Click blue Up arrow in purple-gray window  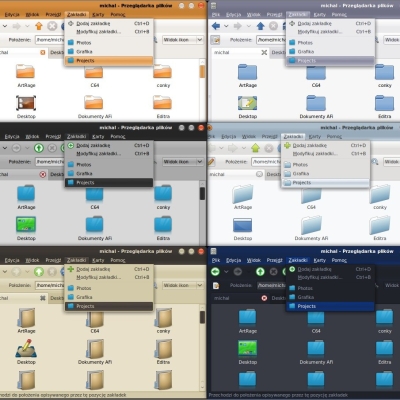[x=261, y=26]
